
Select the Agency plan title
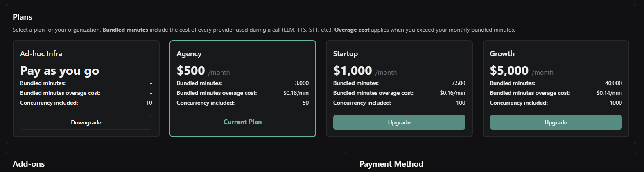pos(189,54)
